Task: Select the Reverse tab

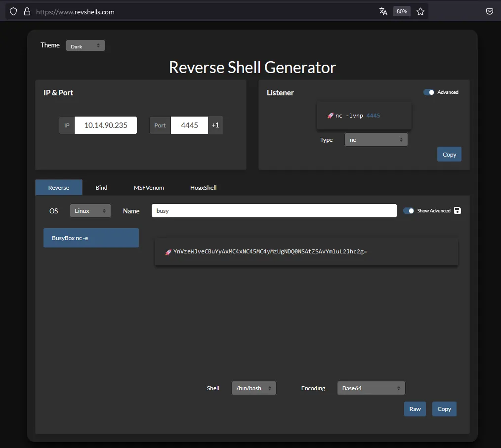Action: click(x=59, y=187)
